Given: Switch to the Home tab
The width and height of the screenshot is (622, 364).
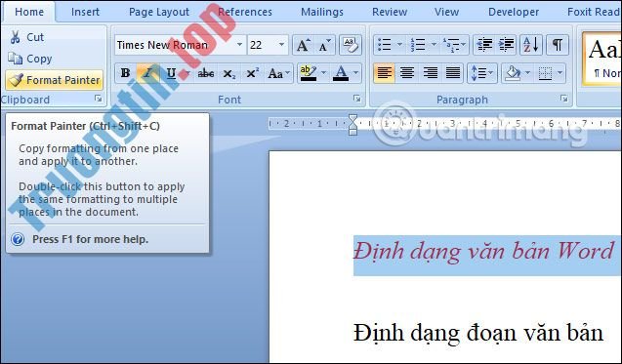Looking at the screenshot, I should click(29, 12).
